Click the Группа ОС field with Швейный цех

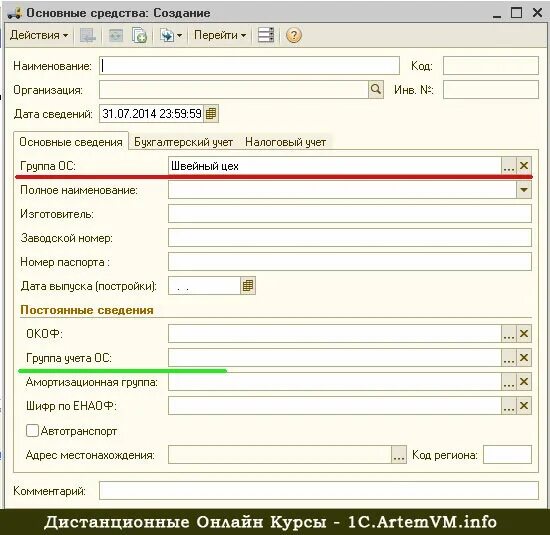pos(335,166)
